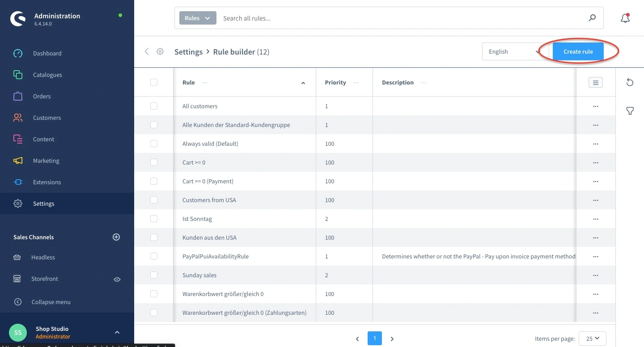Open Catalogues in the sidebar menu

[x=47, y=75]
